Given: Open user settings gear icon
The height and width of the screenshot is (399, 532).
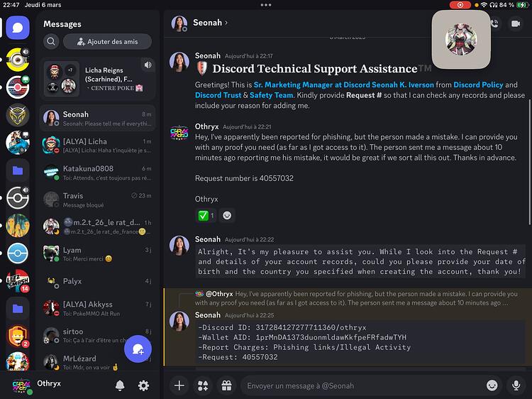Looking at the screenshot, I should point(143,386).
